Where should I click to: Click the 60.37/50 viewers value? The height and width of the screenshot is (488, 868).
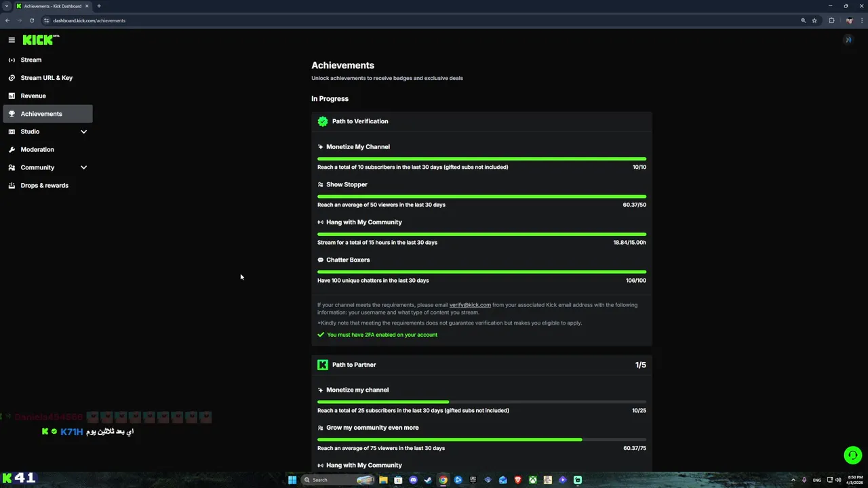coord(635,205)
